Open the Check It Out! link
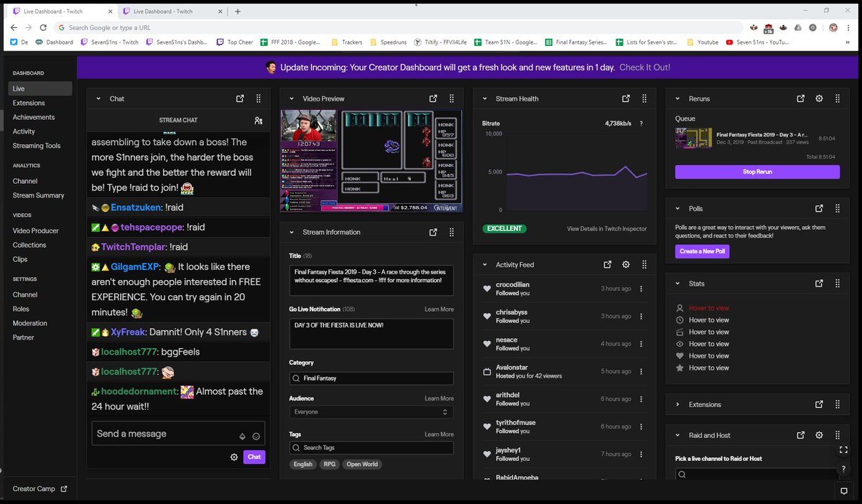The width and height of the screenshot is (862, 504). pos(644,67)
